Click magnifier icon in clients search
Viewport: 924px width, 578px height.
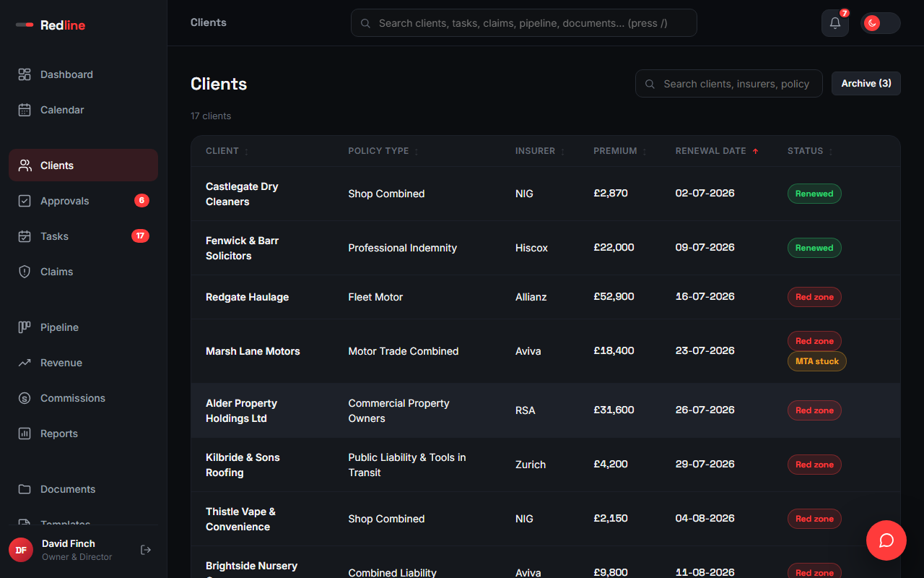[650, 84]
